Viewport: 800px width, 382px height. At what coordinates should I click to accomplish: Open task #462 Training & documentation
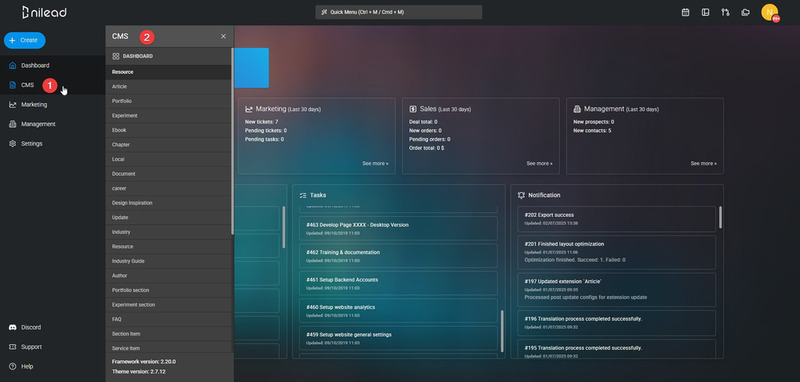pyautogui.click(x=398, y=256)
